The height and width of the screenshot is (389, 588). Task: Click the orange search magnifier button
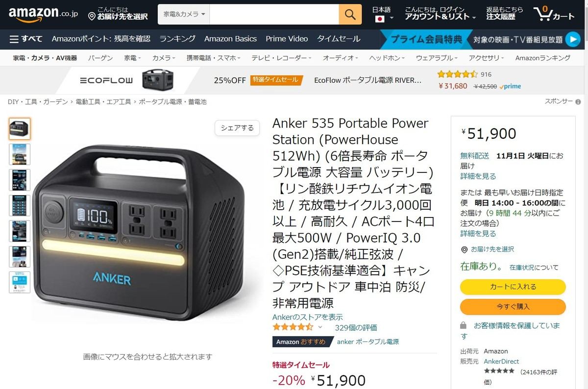click(x=350, y=14)
